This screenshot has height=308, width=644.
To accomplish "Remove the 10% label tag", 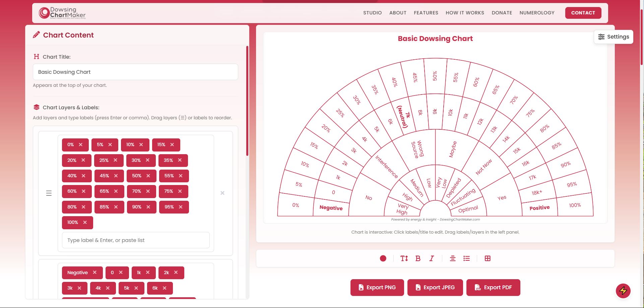I will 141,145.
